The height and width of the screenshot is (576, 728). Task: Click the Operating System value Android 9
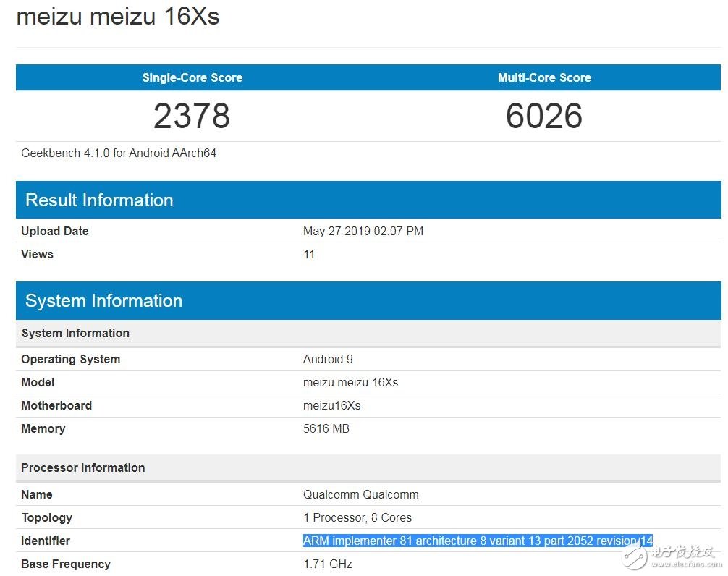[x=328, y=360]
